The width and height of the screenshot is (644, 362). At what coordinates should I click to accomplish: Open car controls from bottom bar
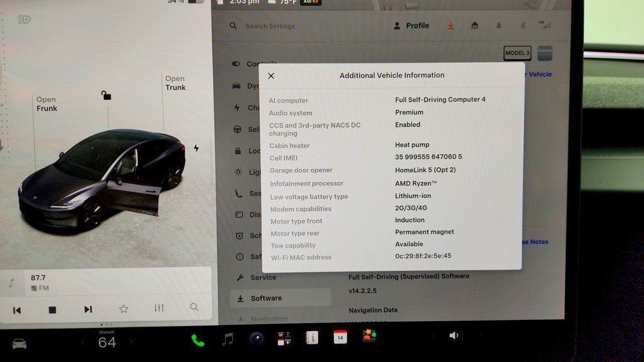pos(19,344)
